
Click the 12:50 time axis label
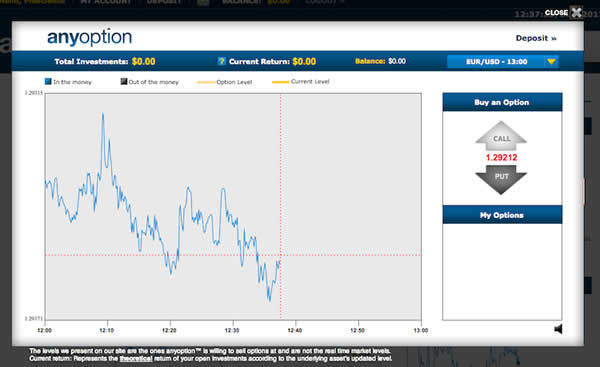357,330
